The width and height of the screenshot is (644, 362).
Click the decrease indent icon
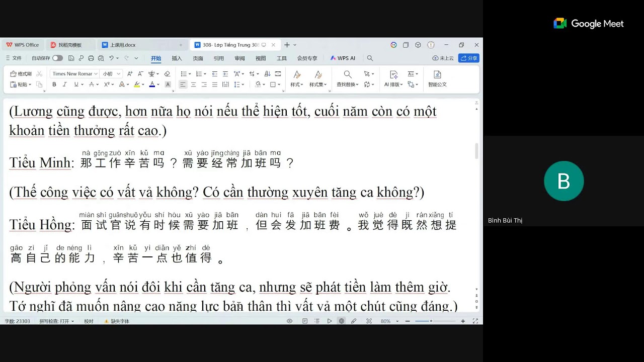pos(215,74)
